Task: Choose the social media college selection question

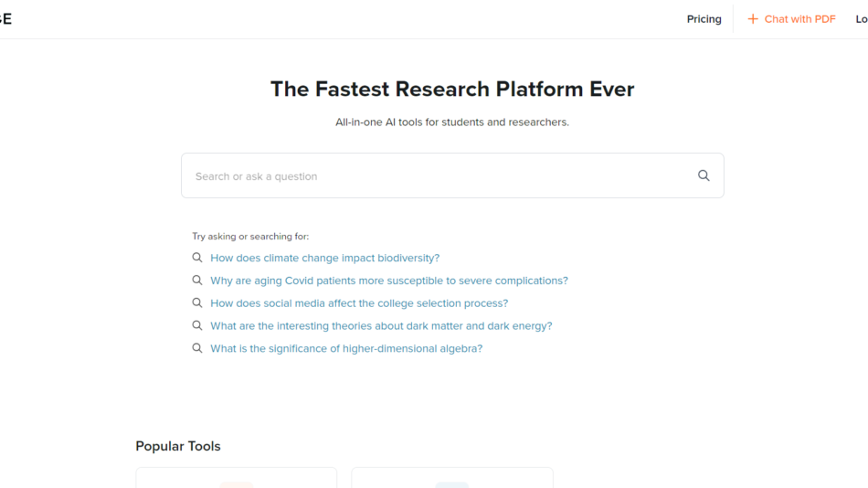Action: coord(359,302)
